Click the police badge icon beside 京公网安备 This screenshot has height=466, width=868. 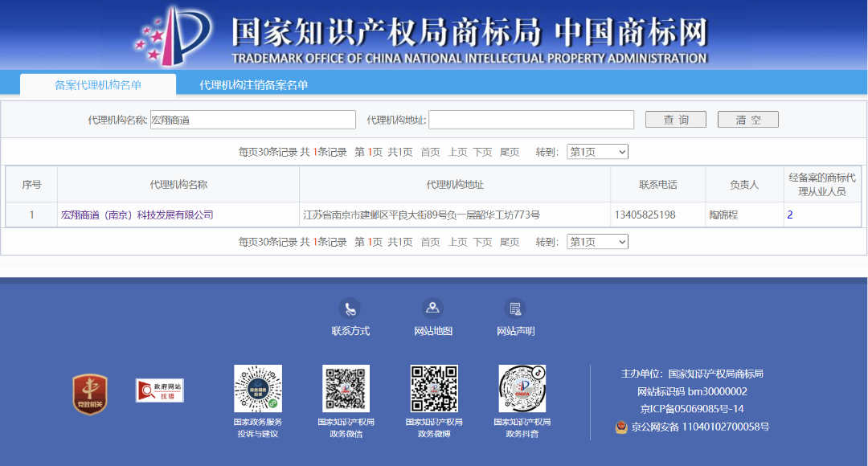(621, 427)
